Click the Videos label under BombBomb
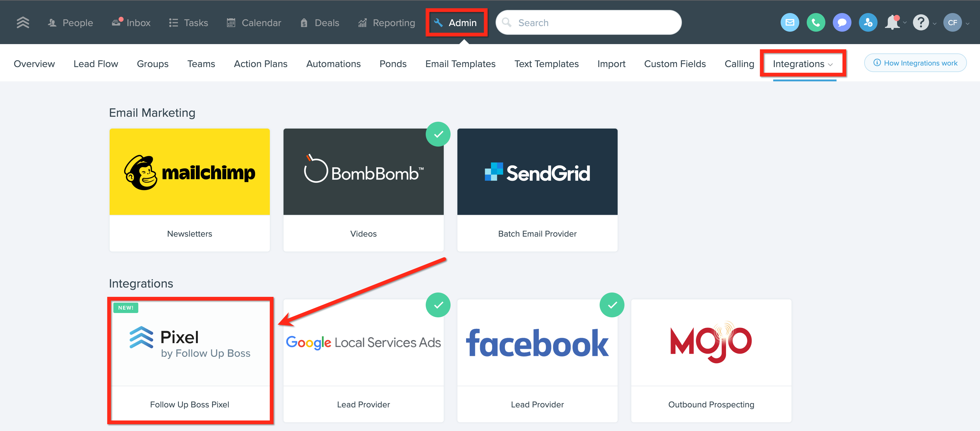The image size is (980, 431). point(363,234)
